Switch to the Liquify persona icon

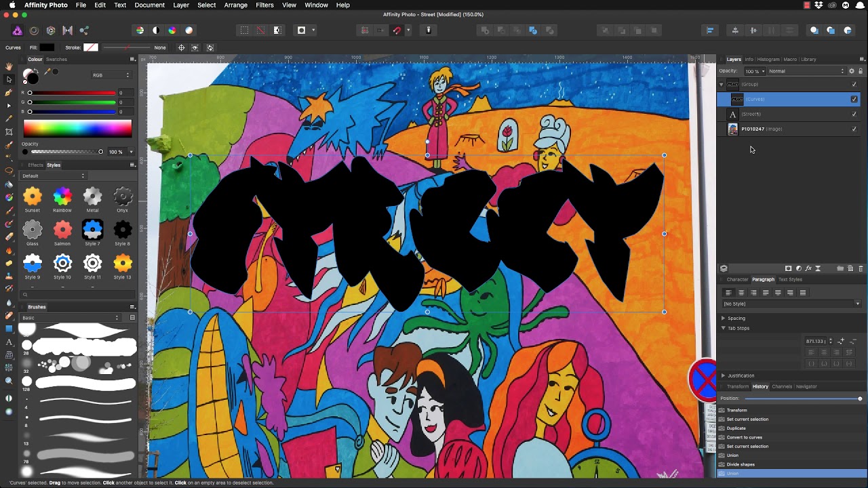(x=34, y=30)
